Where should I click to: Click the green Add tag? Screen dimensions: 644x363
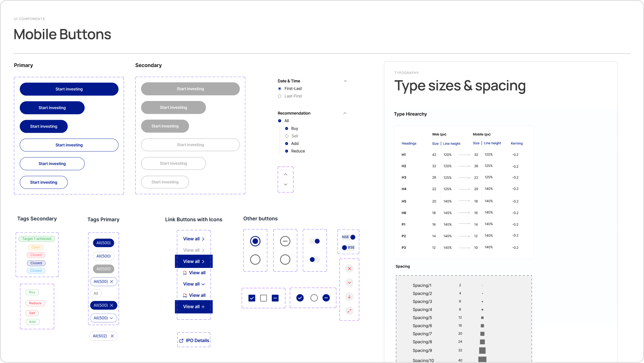32,322
